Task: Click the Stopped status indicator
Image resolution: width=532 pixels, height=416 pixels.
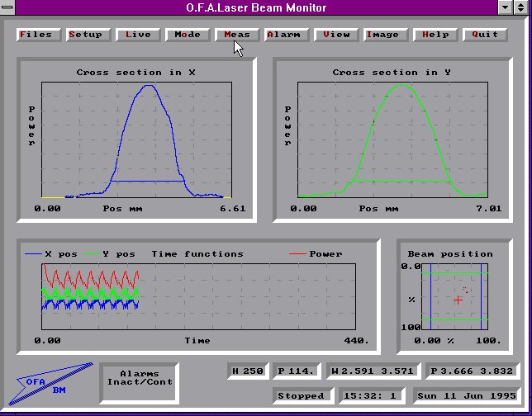Action: [x=301, y=396]
